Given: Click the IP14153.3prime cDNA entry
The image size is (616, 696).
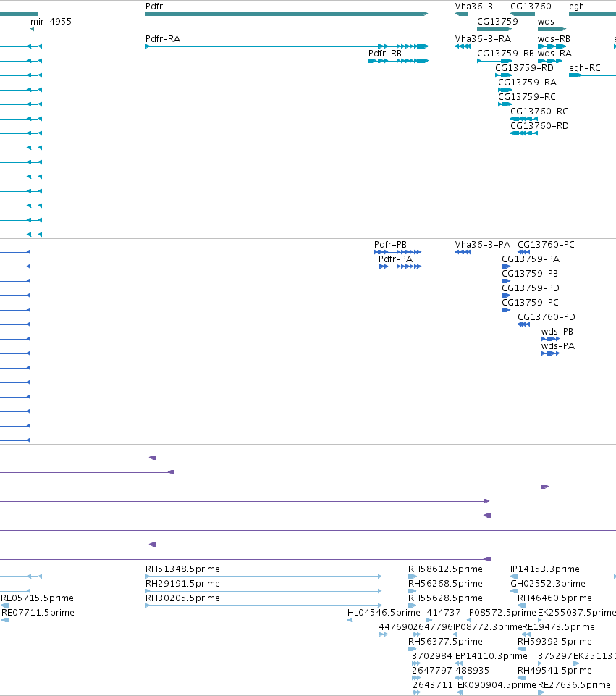Looking at the screenshot, I should [x=544, y=569].
